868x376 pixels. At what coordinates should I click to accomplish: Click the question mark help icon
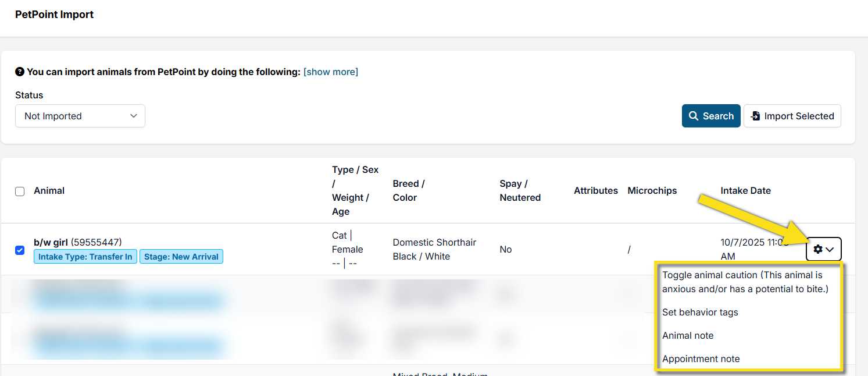20,72
